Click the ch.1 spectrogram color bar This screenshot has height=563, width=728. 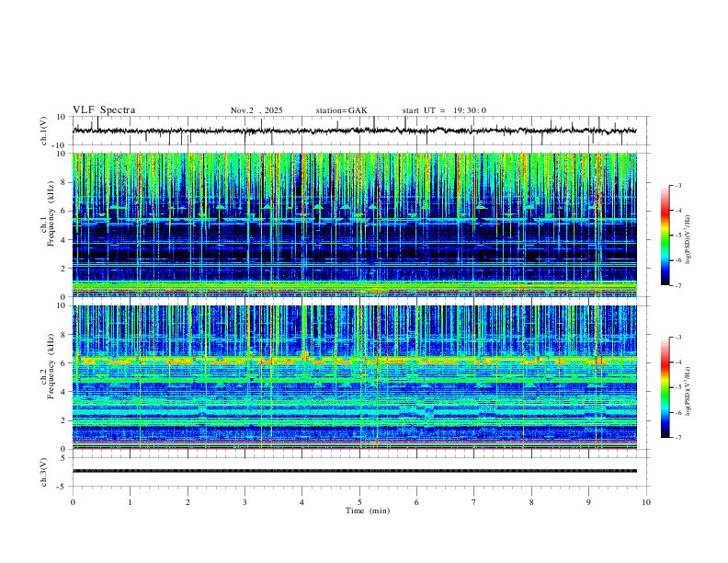[665, 236]
